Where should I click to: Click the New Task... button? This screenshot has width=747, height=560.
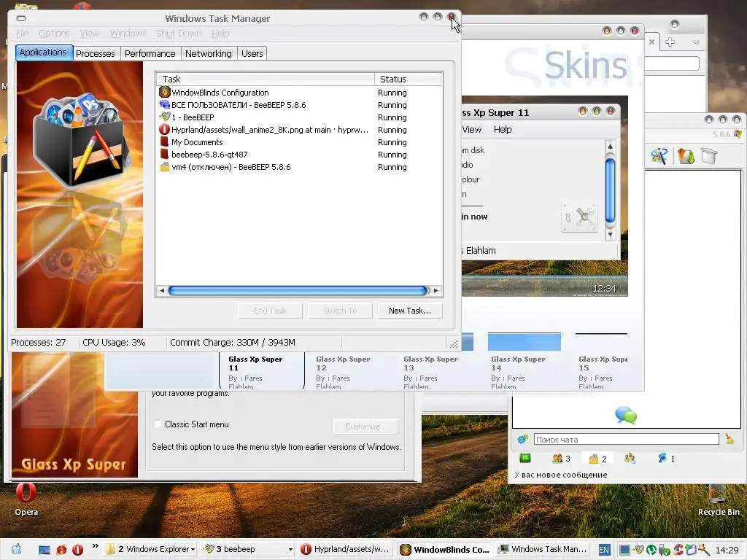pos(410,311)
